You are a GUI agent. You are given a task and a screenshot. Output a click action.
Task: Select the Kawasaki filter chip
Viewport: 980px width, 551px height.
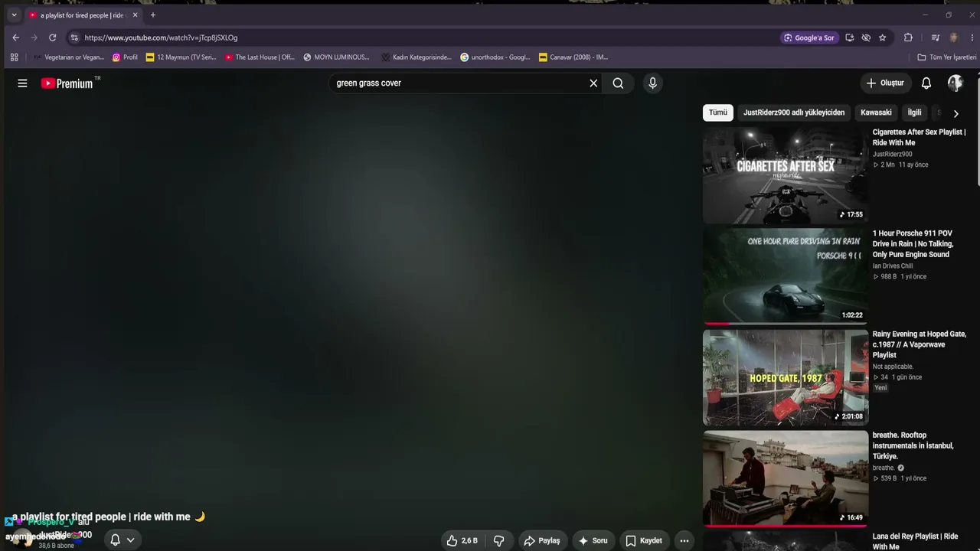point(876,112)
